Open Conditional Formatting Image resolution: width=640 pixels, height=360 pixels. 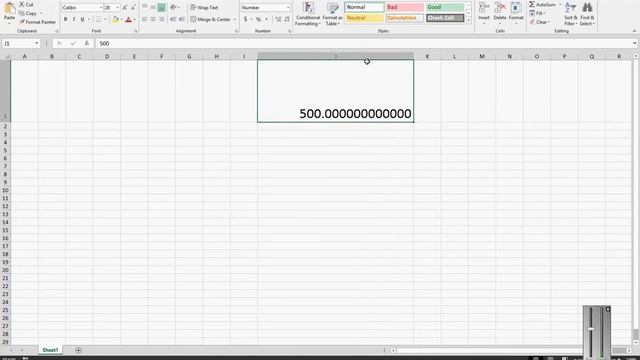pos(308,13)
